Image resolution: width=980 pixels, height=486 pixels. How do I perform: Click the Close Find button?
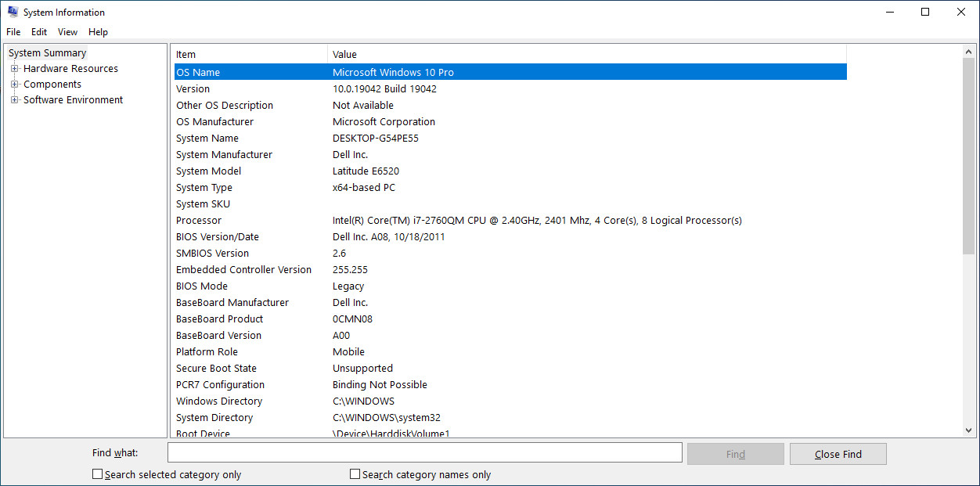coord(838,454)
